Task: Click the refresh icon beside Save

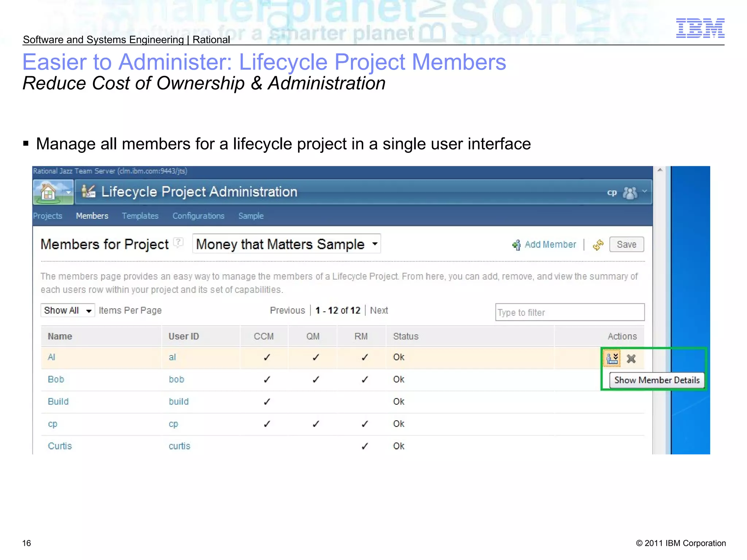Action: click(x=598, y=245)
